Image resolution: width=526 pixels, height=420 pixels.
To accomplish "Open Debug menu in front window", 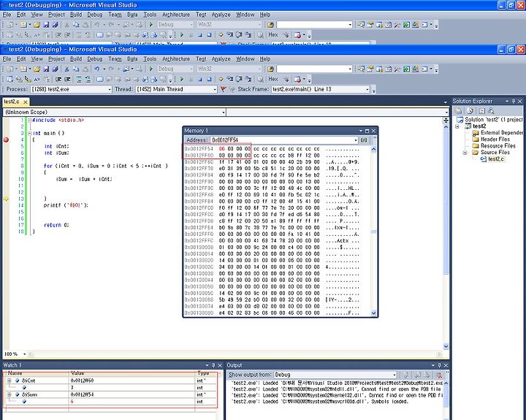I will 95,59.
